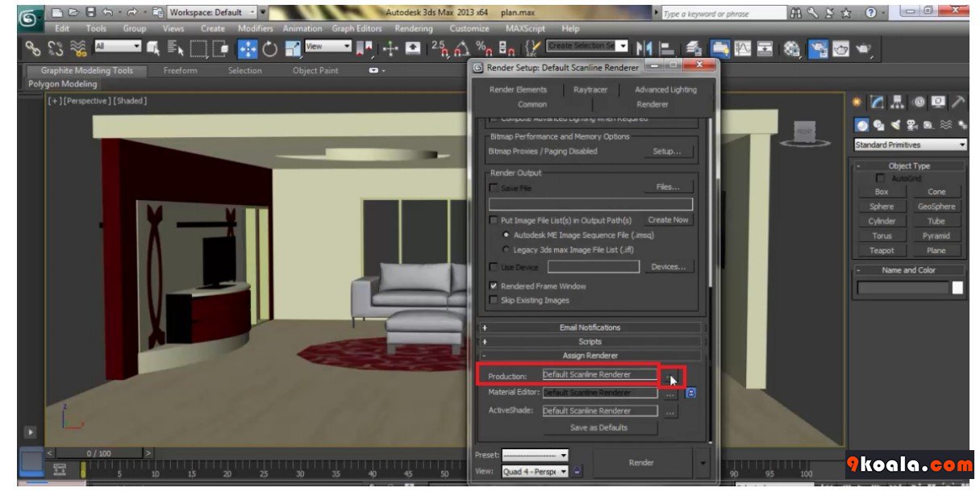Viewport: 980px width, 492px height.
Task: Open the Mirror tool
Action: point(644,48)
